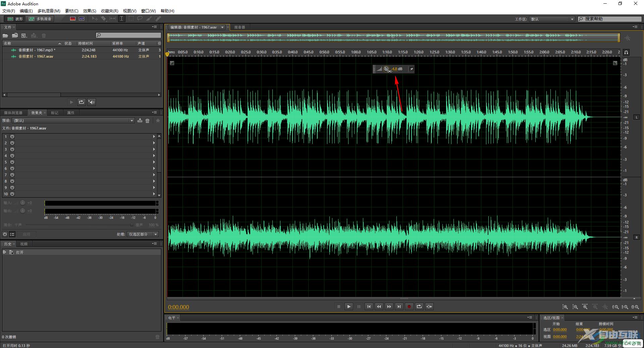Toggle power for effect slot 8

point(12,181)
